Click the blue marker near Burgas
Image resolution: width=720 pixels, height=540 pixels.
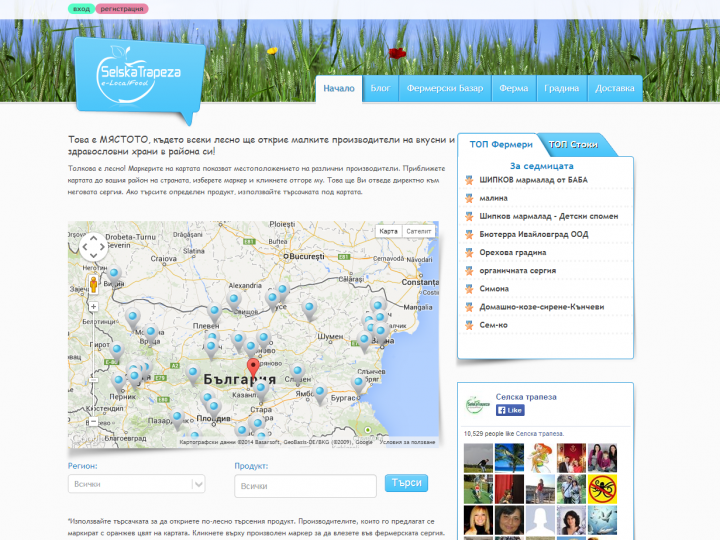pyautogui.click(x=358, y=385)
